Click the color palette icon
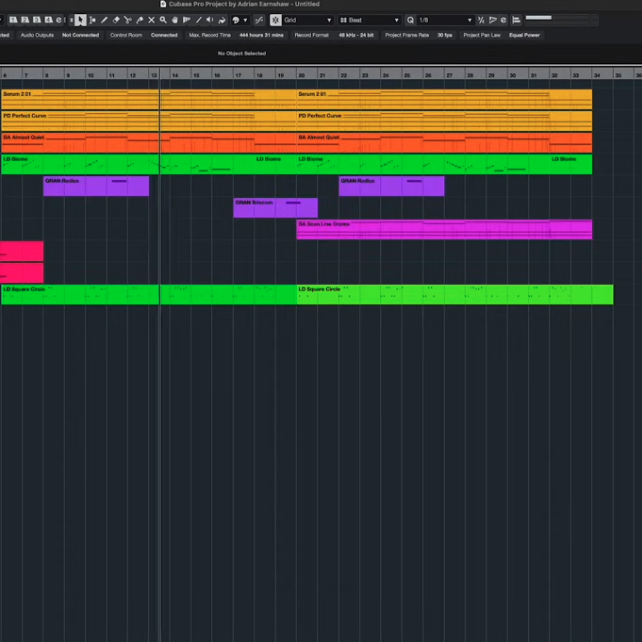Screen dimensions: 642x642 click(x=236, y=20)
